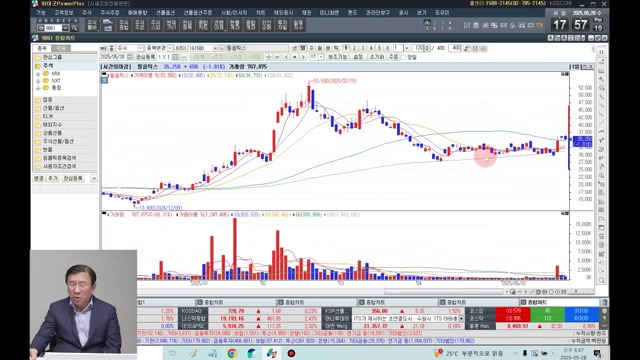Click the pin icon left of the 주식 dropdown

point(112,48)
